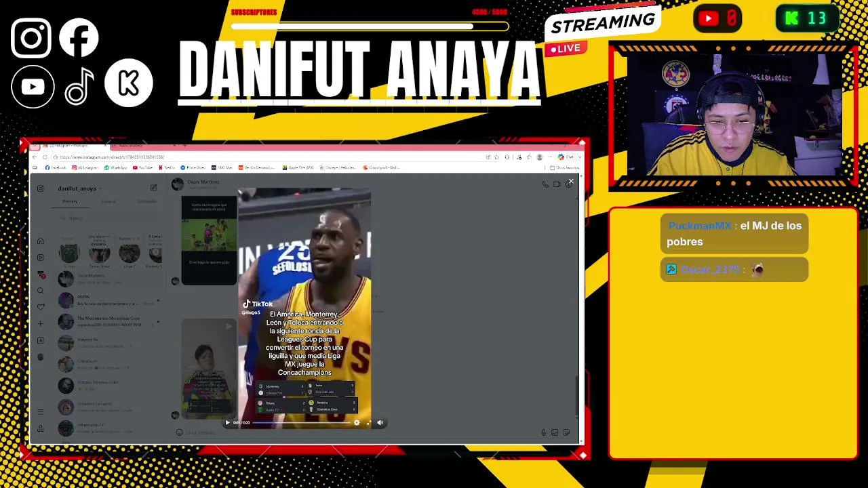Open the Netflix bookmark
The width and height of the screenshot is (868, 488).
(167, 167)
